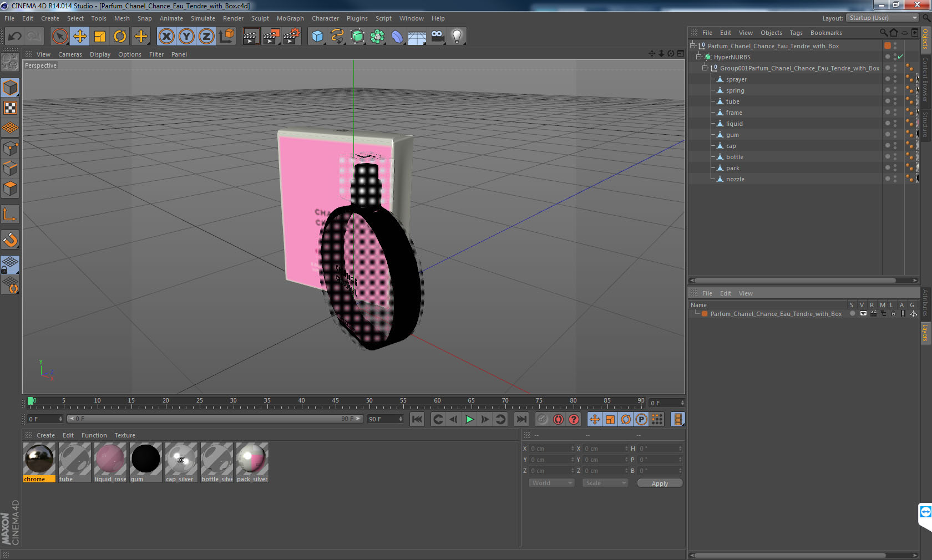The image size is (932, 560).
Task: Select Polygons mode icon
Action: (10, 189)
